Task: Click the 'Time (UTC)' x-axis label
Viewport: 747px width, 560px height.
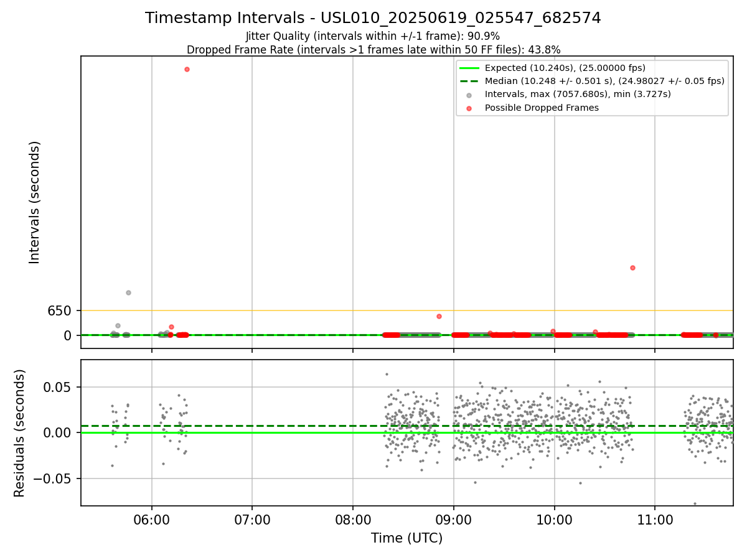Action: point(406,538)
